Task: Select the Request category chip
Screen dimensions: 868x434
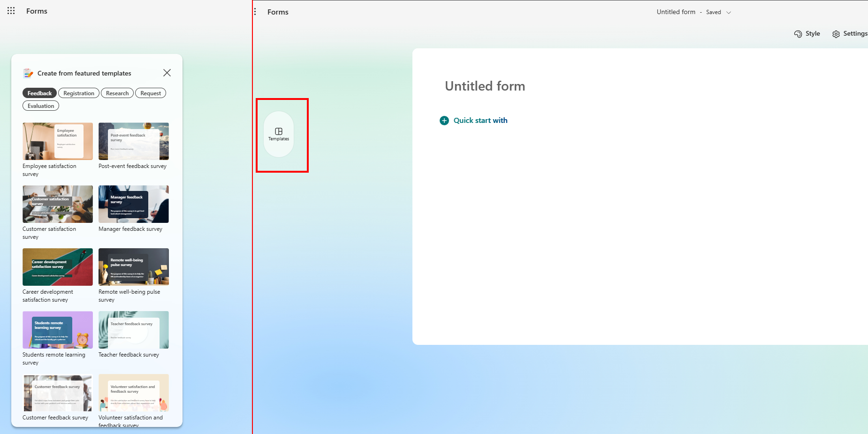Action: click(151, 93)
